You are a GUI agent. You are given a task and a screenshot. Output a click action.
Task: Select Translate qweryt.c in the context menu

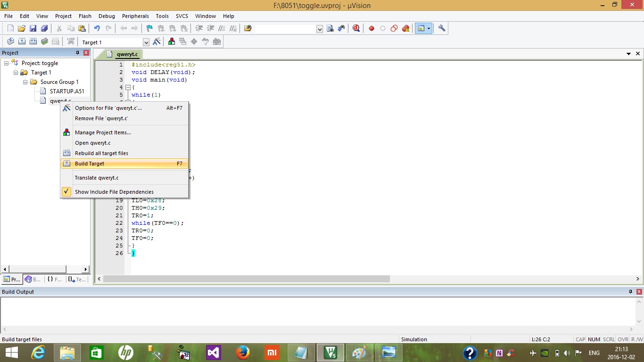97,178
